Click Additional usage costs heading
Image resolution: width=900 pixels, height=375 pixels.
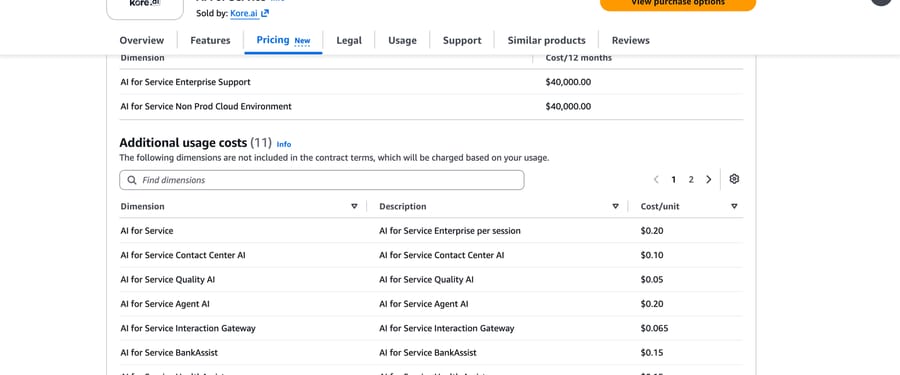pyautogui.click(x=183, y=143)
